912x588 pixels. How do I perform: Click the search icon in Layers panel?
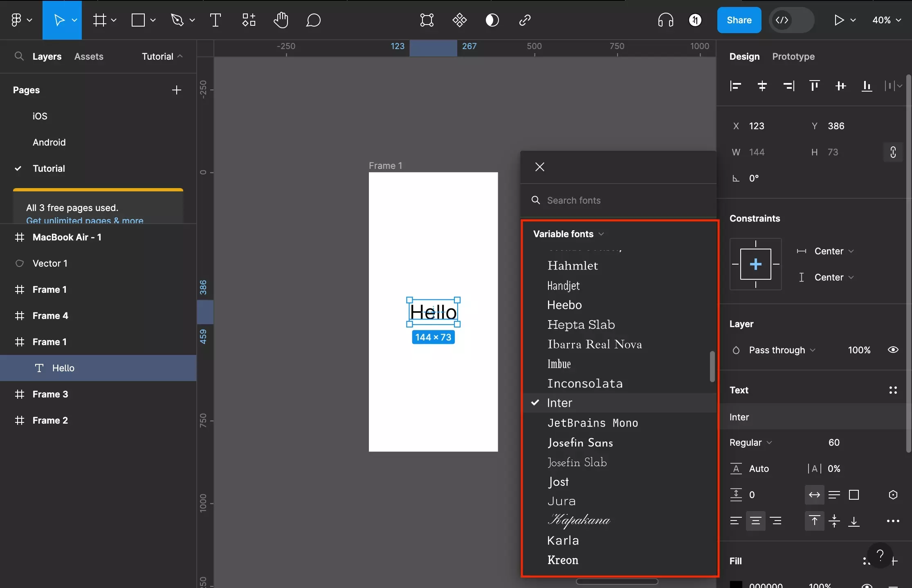(x=19, y=56)
